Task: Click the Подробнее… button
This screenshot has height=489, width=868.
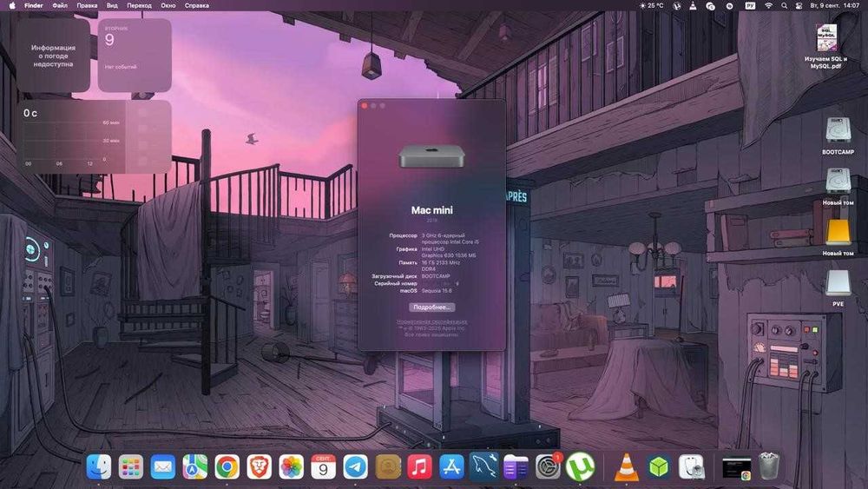Action: (x=431, y=307)
